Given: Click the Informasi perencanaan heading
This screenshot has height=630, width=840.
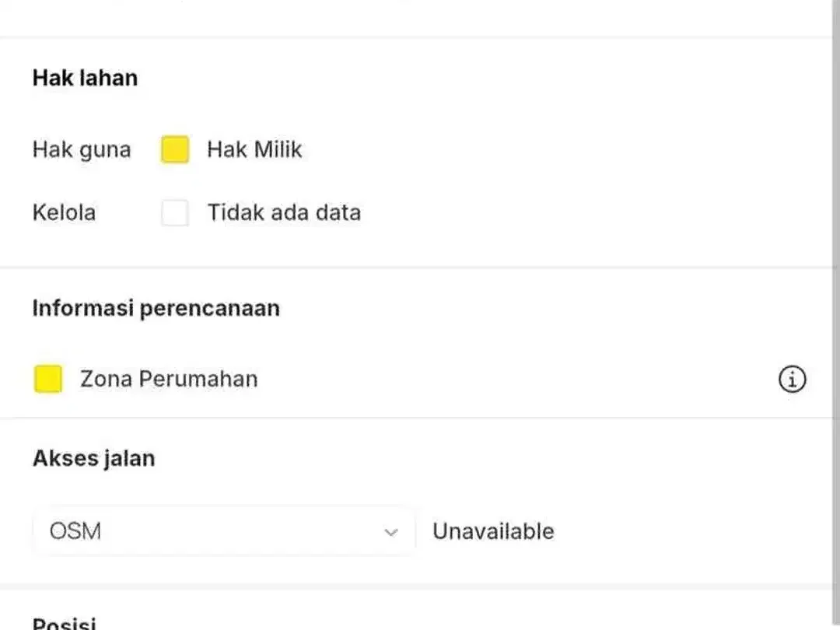Looking at the screenshot, I should [x=156, y=309].
